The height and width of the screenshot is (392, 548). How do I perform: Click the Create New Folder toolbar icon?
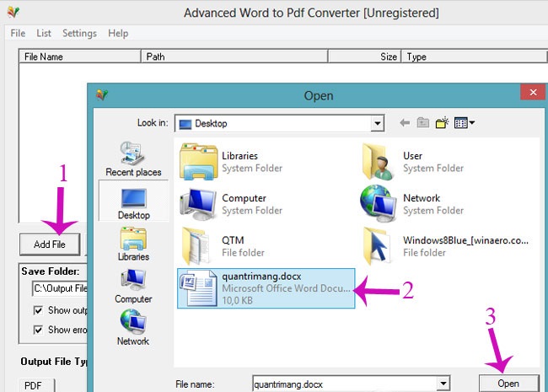tap(442, 123)
